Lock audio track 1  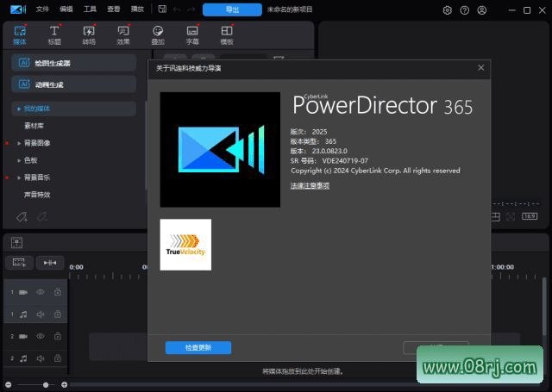click(x=58, y=314)
